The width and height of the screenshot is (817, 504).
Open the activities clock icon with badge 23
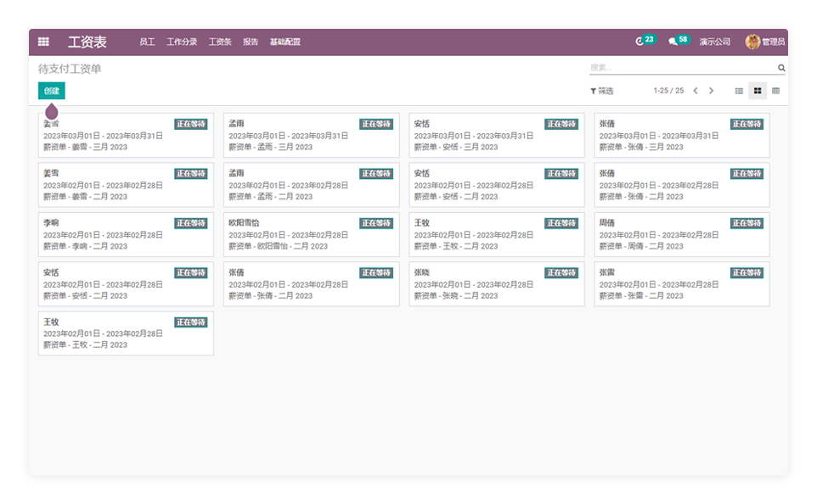[x=640, y=42]
